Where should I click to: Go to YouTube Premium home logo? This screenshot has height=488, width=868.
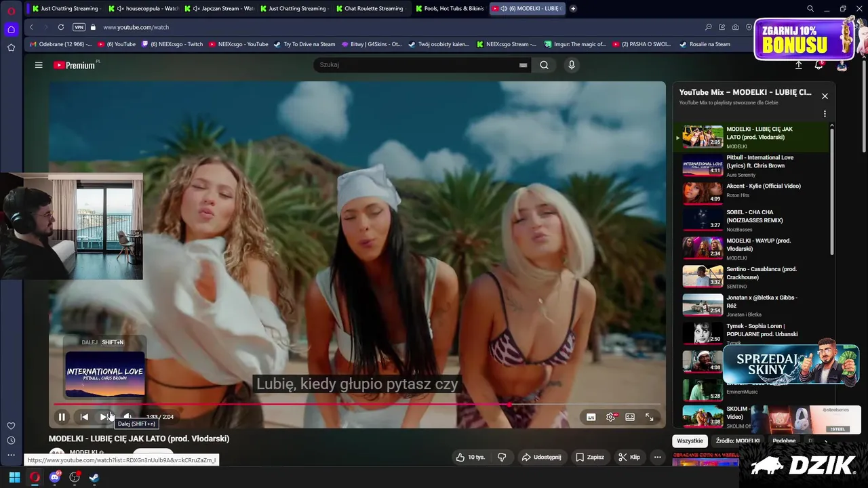[75, 65]
